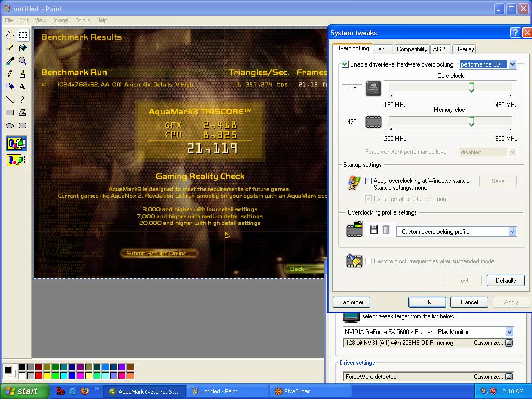
Task: Pick the Color picker eyedropper tool
Action: [10, 60]
